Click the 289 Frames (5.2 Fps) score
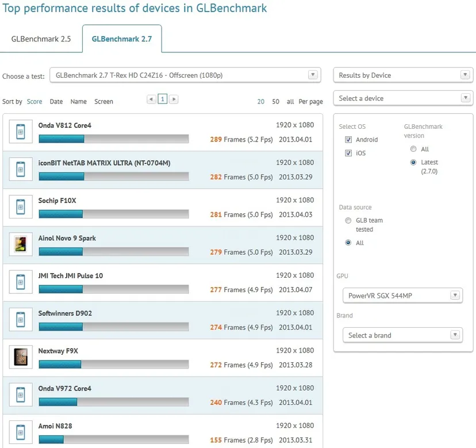Viewport: 476px width, 448px height. [x=241, y=139]
